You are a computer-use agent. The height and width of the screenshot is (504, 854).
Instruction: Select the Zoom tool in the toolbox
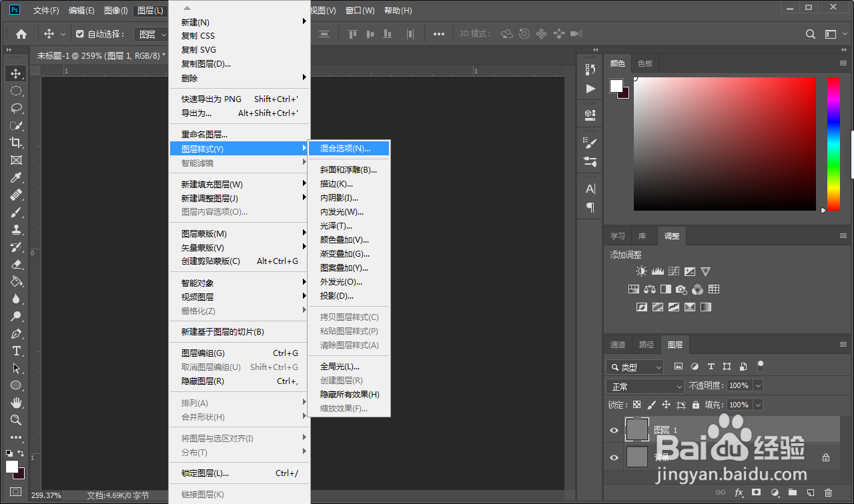[x=16, y=420]
